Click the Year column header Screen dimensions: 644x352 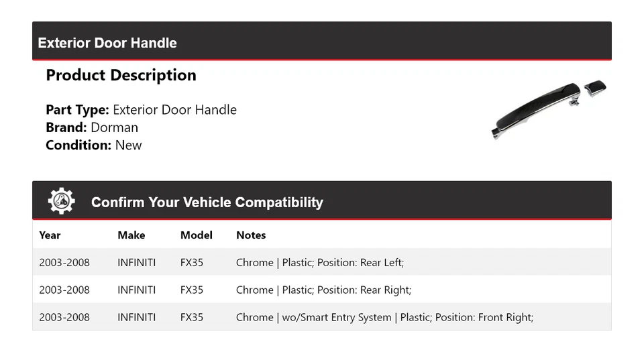tap(50, 235)
